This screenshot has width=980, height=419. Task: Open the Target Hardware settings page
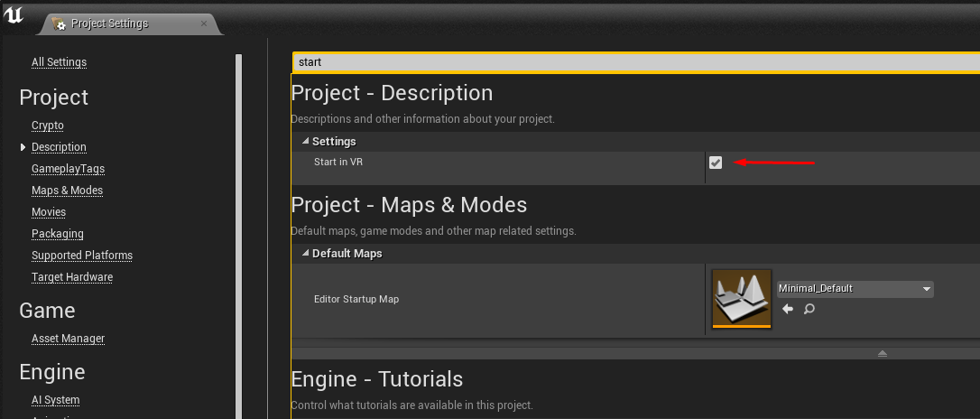pos(72,276)
